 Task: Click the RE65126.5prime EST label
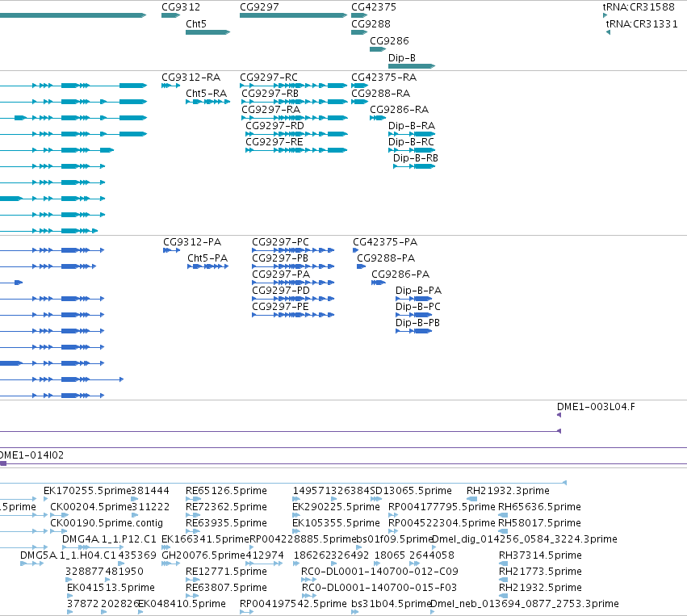click(226, 491)
